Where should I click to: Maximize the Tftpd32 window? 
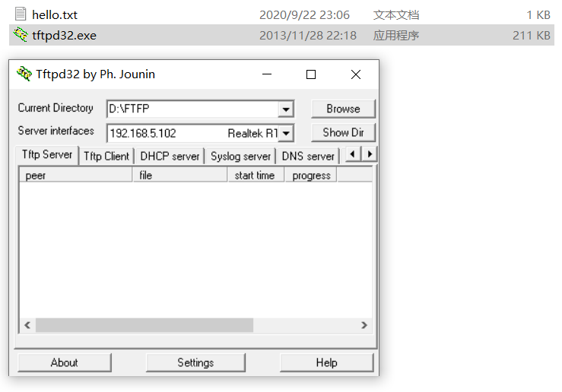click(311, 74)
